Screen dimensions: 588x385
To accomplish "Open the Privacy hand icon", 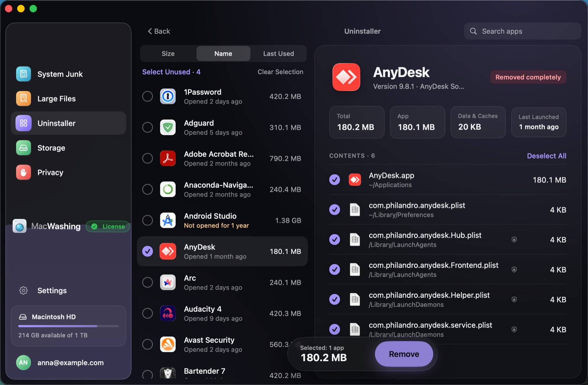I will tap(24, 172).
